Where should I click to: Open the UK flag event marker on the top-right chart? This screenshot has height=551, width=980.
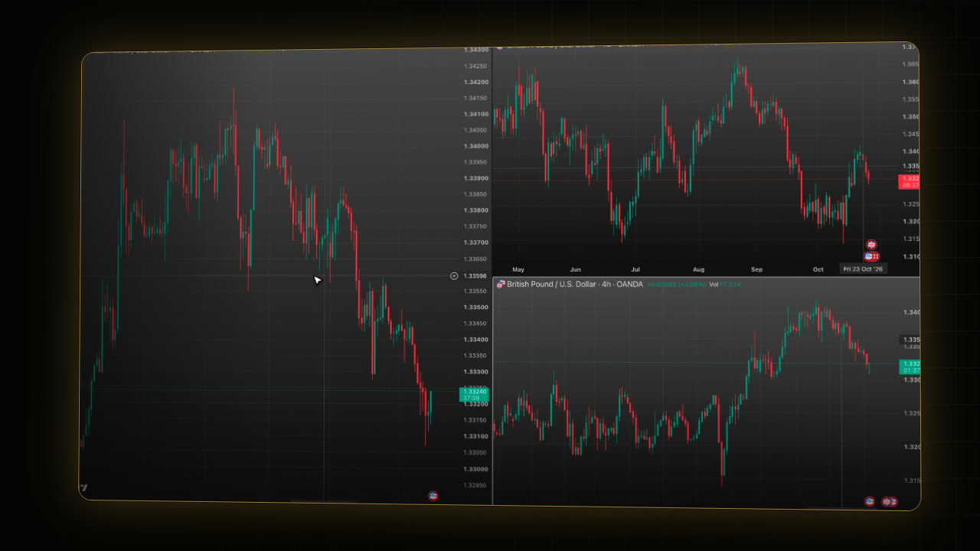coord(871,245)
